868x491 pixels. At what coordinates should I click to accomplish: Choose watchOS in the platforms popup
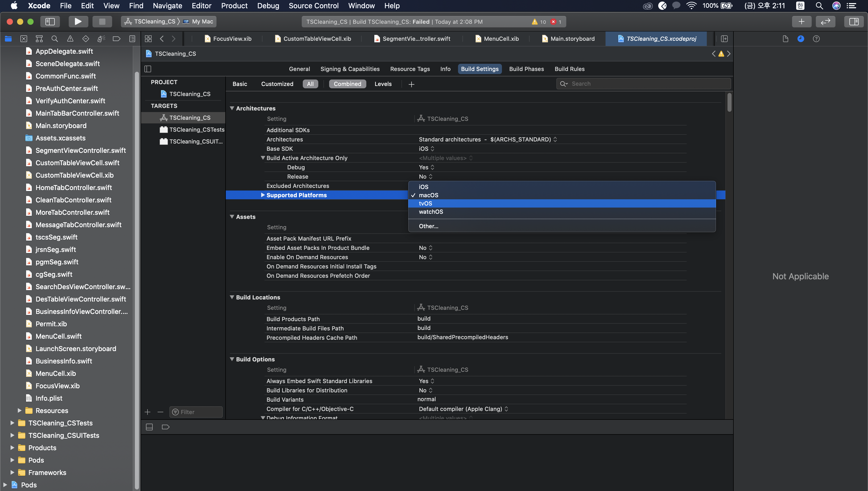click(562, 212)
